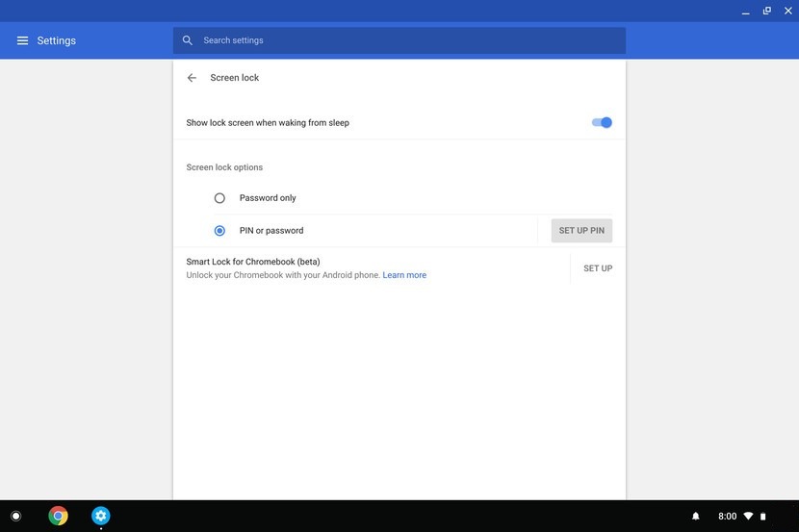Open the Settings hamburger menu

point(22,40)
